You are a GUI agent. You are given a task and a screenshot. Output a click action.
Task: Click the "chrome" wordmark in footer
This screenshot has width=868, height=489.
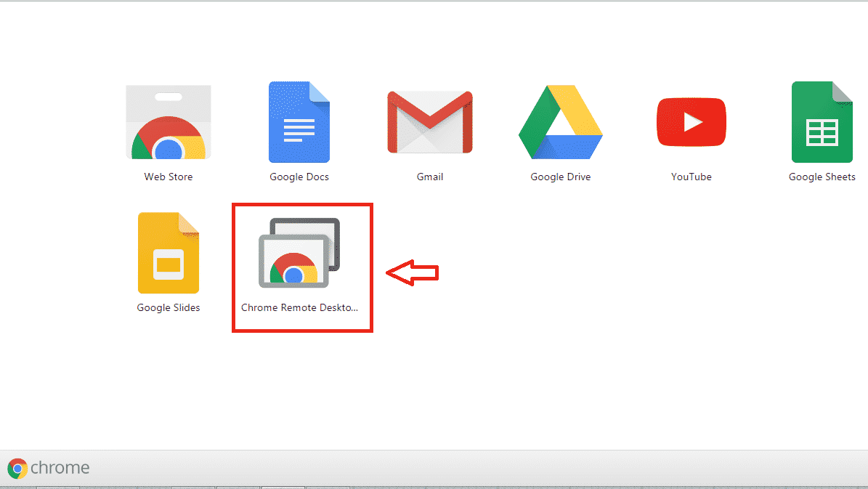click(60, 468)
